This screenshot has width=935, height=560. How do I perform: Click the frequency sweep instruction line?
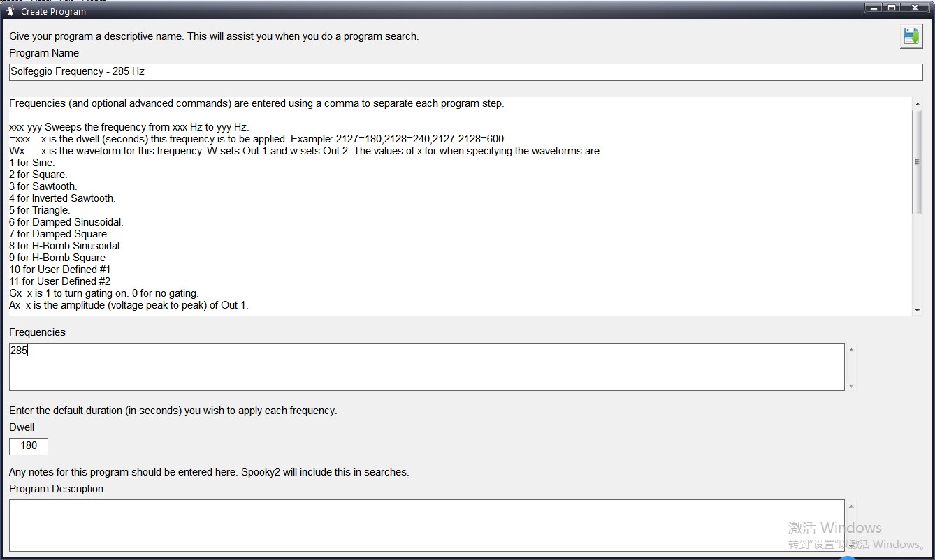click(x=129, y=127)
